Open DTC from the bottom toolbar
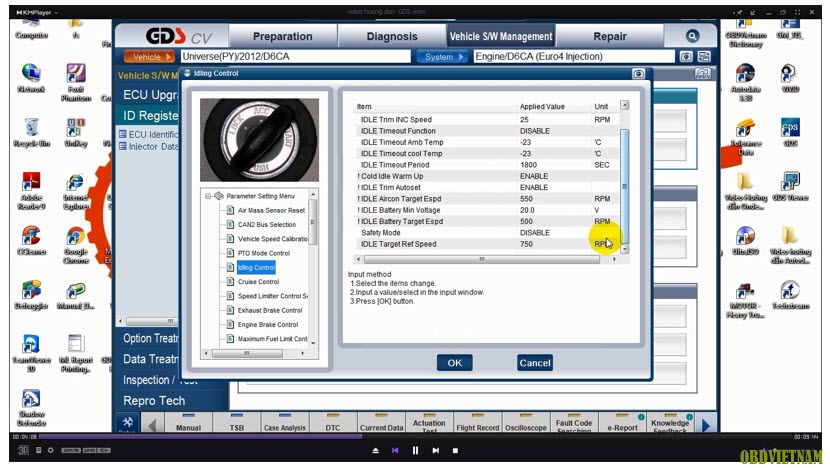 coord(333,424)
